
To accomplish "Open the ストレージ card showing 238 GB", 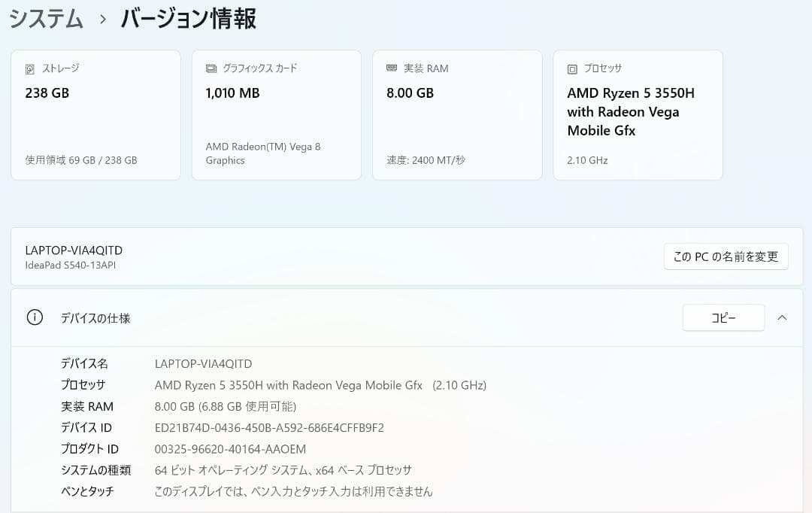I will [95, 114].
